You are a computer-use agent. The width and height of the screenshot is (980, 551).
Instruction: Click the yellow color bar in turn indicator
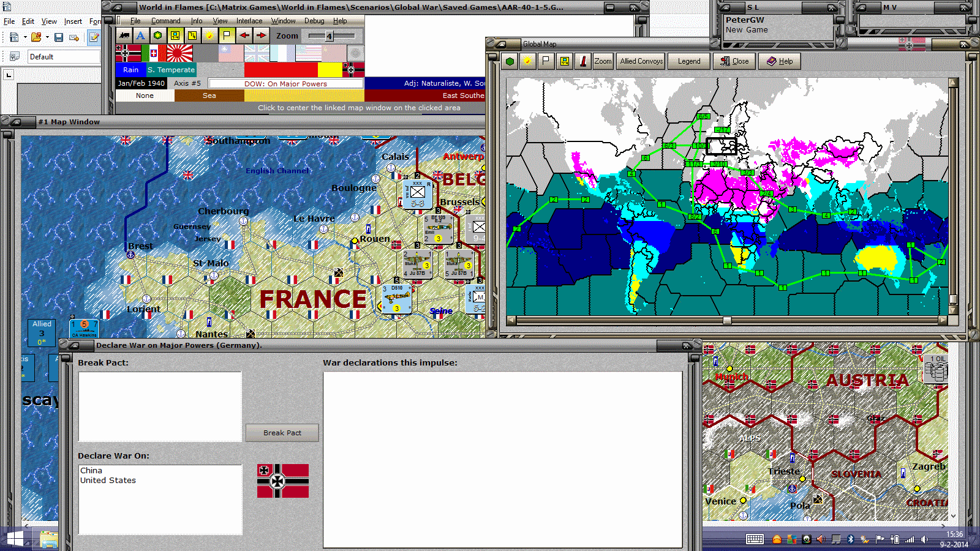[x=330, y=69]
